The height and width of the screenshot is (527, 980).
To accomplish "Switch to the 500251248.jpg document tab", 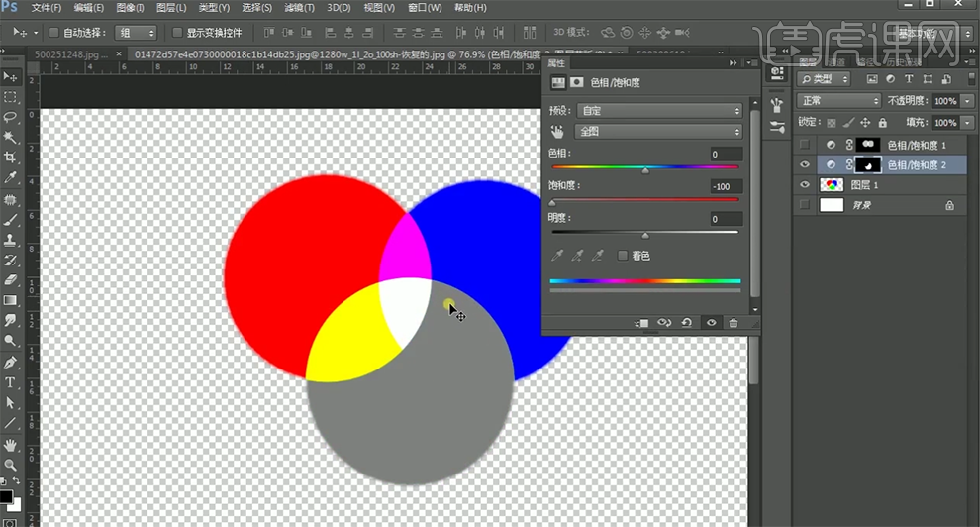I will [68, 53].
